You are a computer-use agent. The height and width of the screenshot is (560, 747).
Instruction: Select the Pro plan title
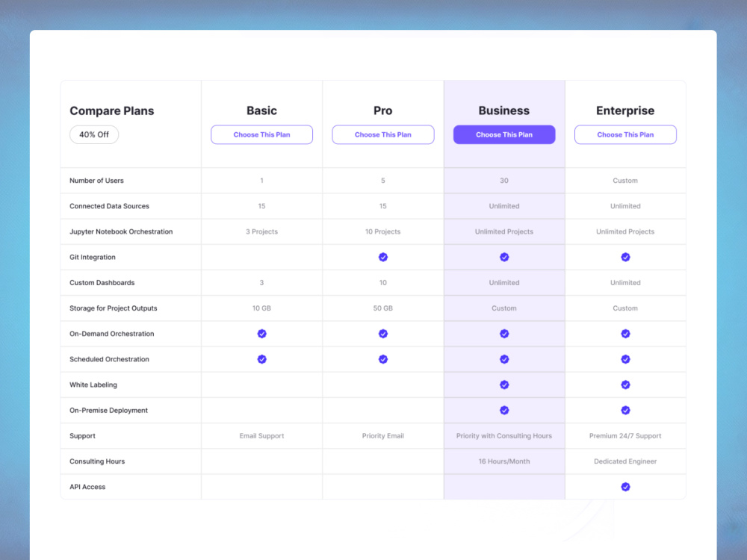point(383,111)
